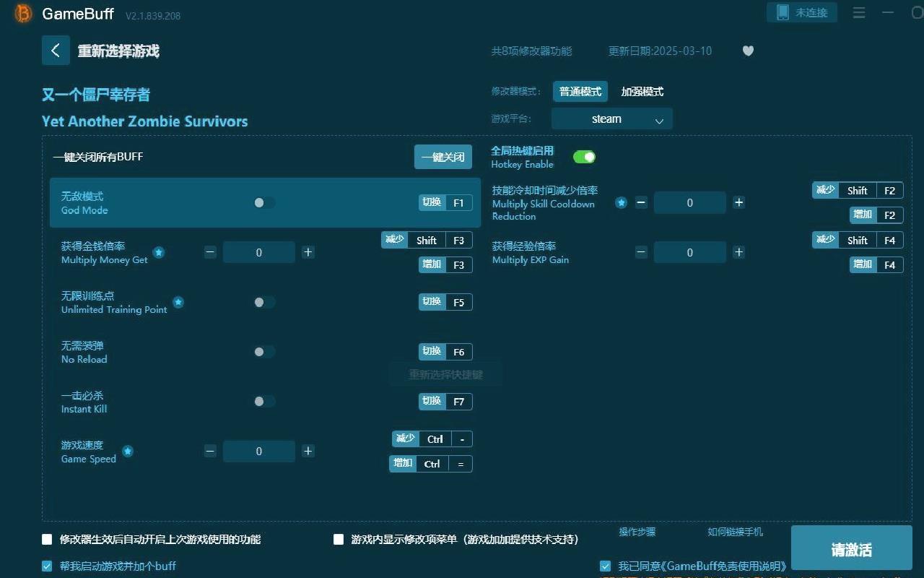Viewport: 924px width, 578px height.
Task: Click star icon beside Game Speed
Action: tap(128, 451)
